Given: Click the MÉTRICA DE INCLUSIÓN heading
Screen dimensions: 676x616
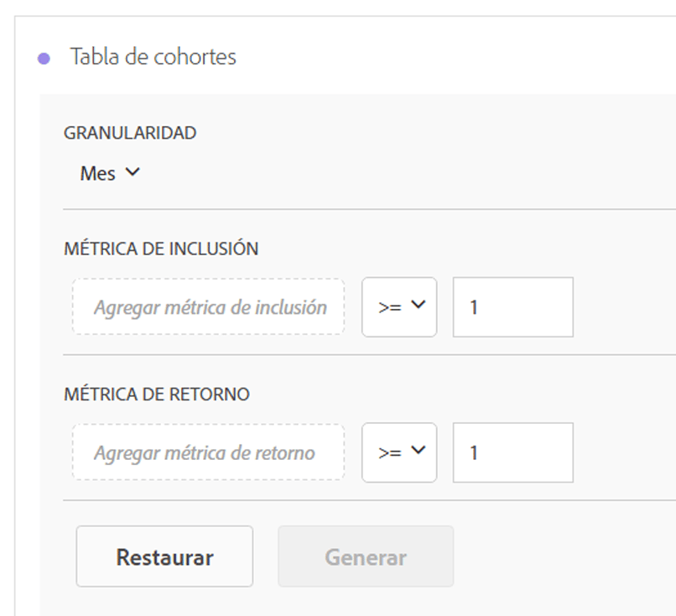Looking at the screenshot, I should pyautogui.click(x=161, y=248).
